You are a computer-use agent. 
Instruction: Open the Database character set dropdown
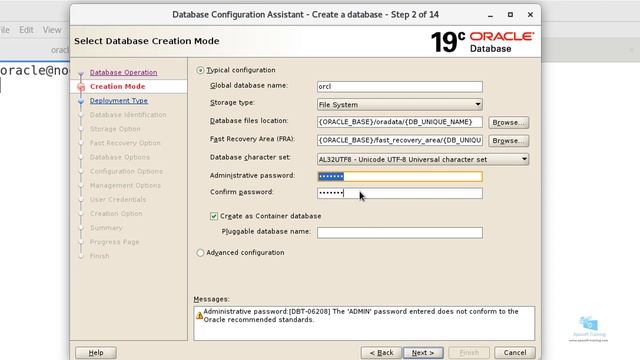(x=423, y=159)
